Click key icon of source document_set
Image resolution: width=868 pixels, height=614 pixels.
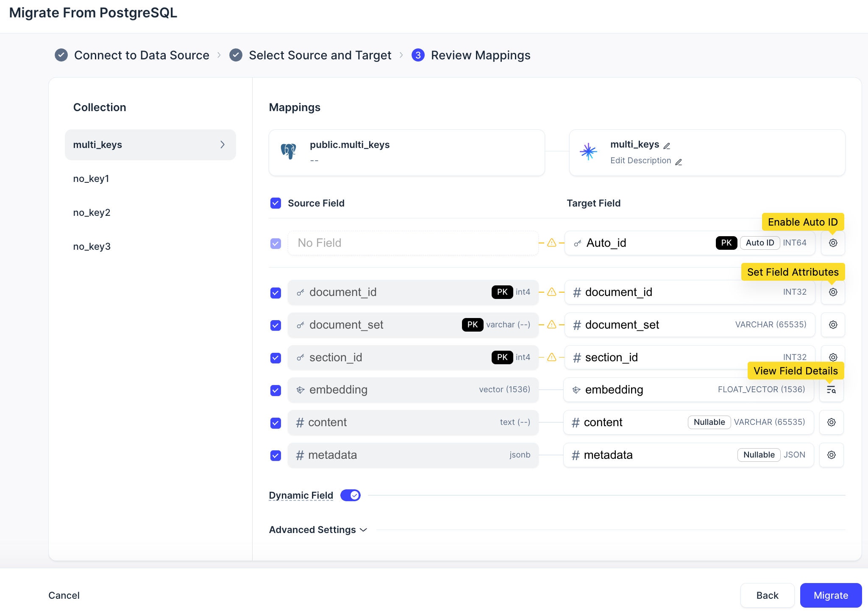pyautogui.click(x=300, y=325)
